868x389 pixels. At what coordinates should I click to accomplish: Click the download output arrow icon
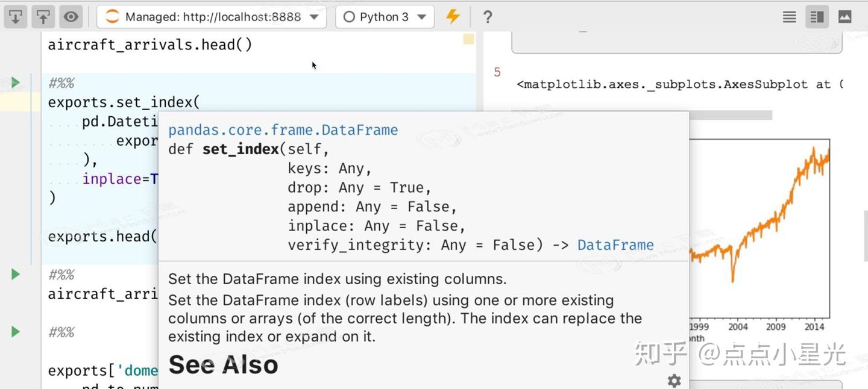click(15, 16)
